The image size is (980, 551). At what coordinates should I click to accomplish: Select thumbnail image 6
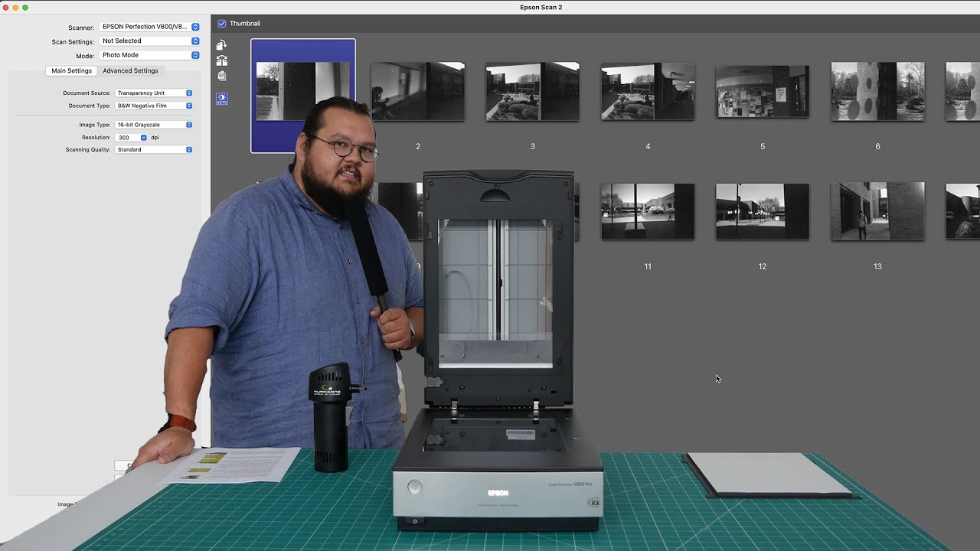(x=877, y=92)
